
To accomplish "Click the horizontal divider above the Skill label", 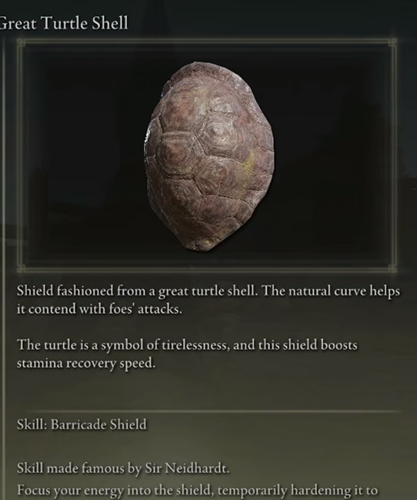I will click(x=208, y=411).
